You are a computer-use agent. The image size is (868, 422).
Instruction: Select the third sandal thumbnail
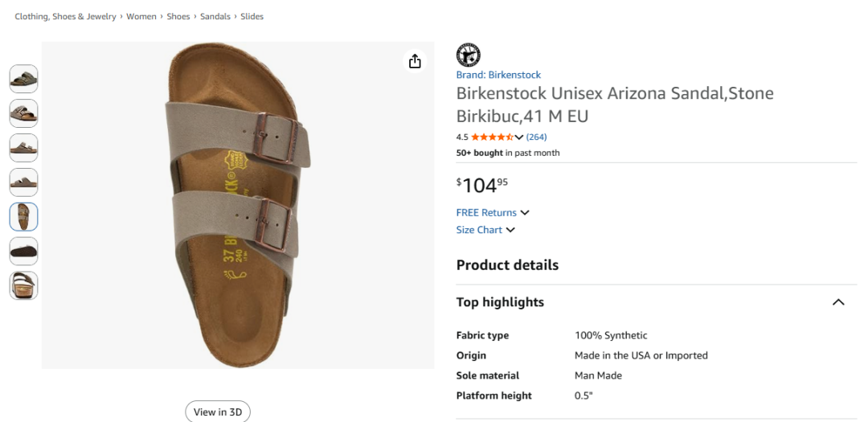(x=24, y=148)
